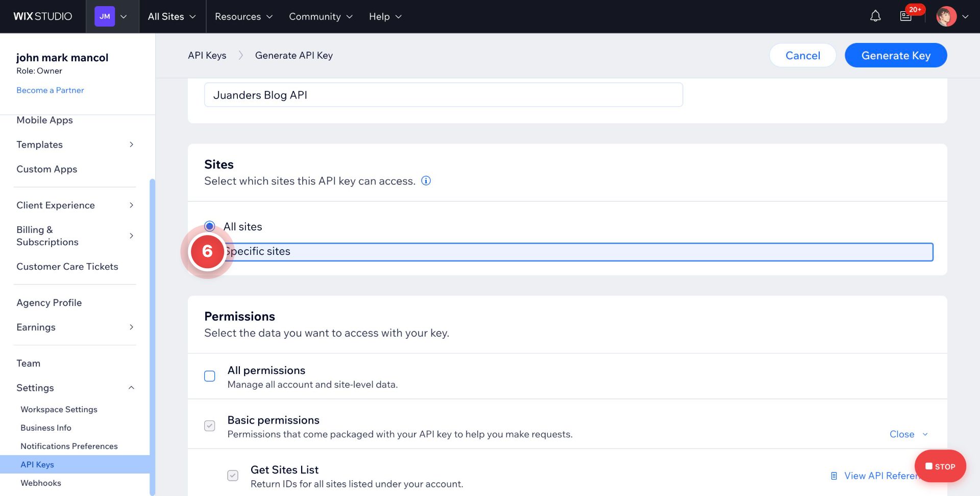Open Notifications Preferences

[69, 446]
